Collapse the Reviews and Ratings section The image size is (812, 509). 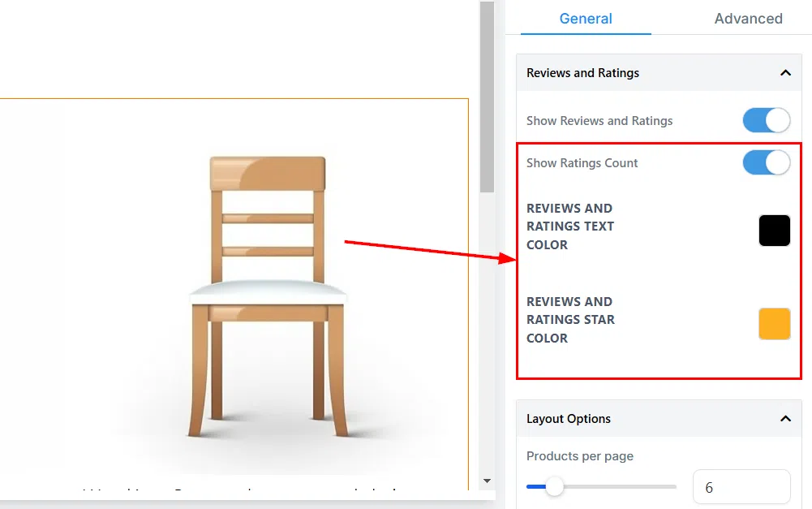(x=785, y=73)
